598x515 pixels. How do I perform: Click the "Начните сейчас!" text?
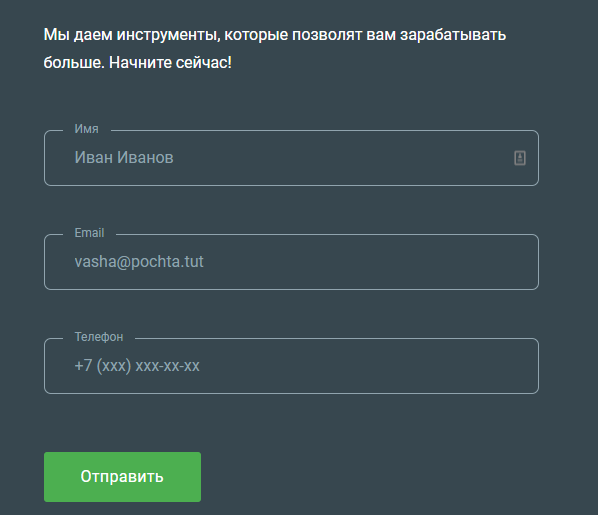point(170,63)
